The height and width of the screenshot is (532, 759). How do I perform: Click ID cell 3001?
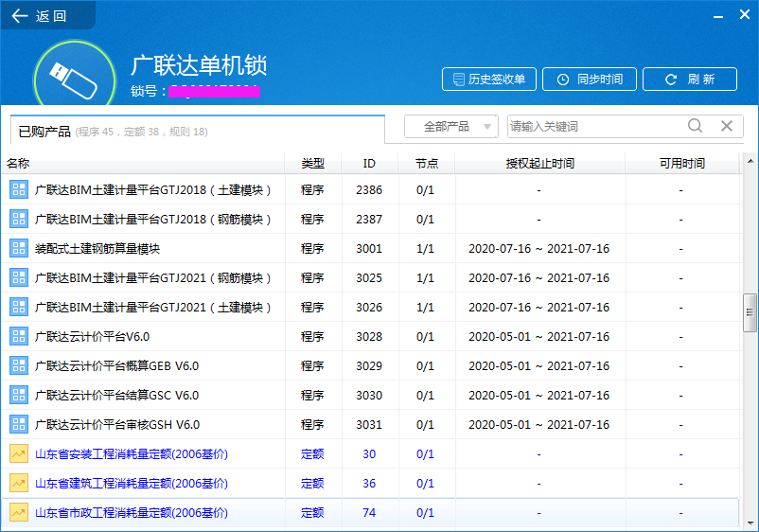pos(369,249)
